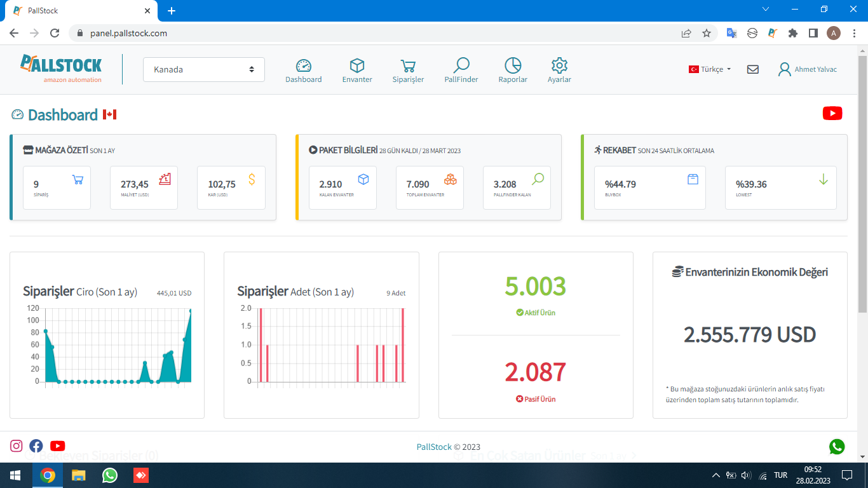Switch to the PallStock browser tab
Image resolution: width=868 pixels, height=488 pixels.
[x=83, y=11]
